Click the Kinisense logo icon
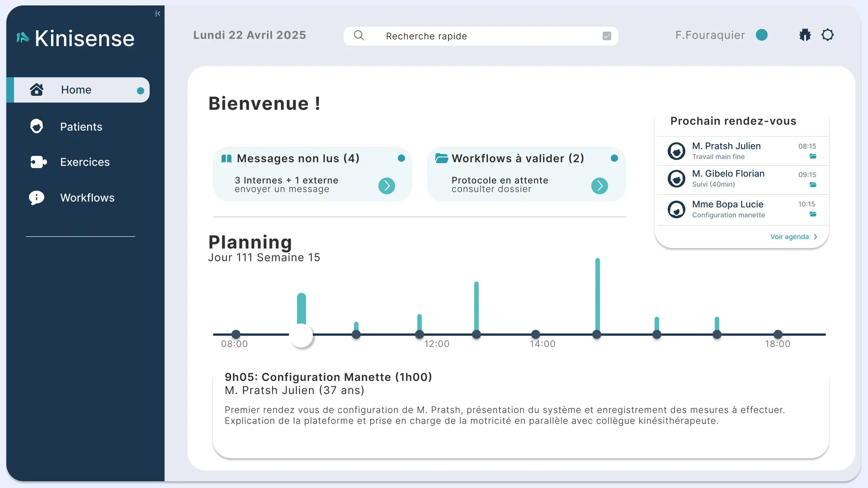868x488 pixels. tap(23, 38)
